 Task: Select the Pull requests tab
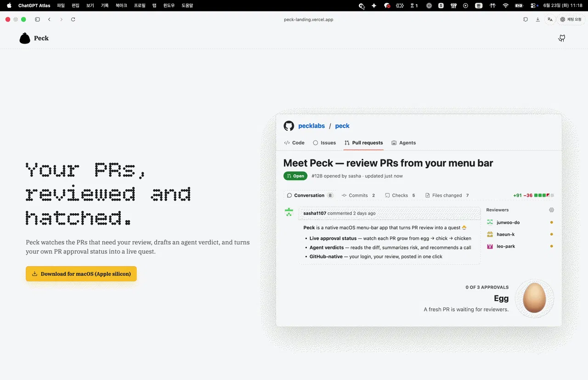[x=363, y=143]
